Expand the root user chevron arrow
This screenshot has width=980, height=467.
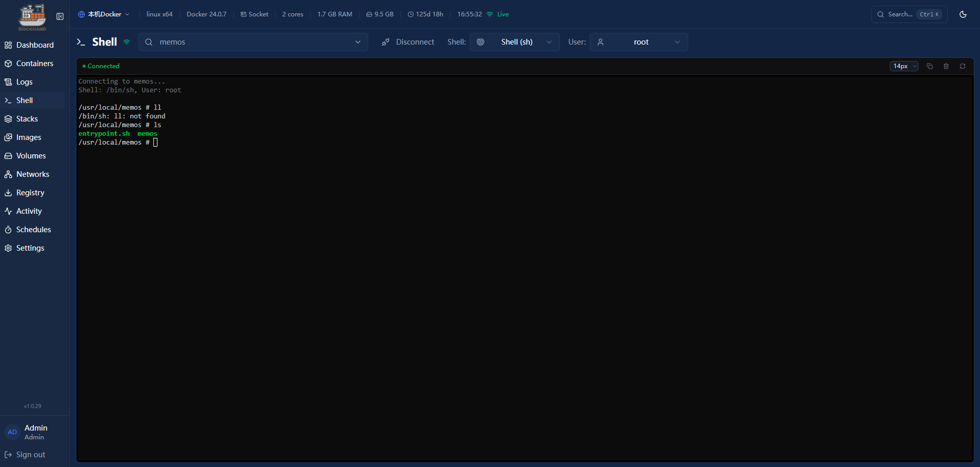(677, 42)
